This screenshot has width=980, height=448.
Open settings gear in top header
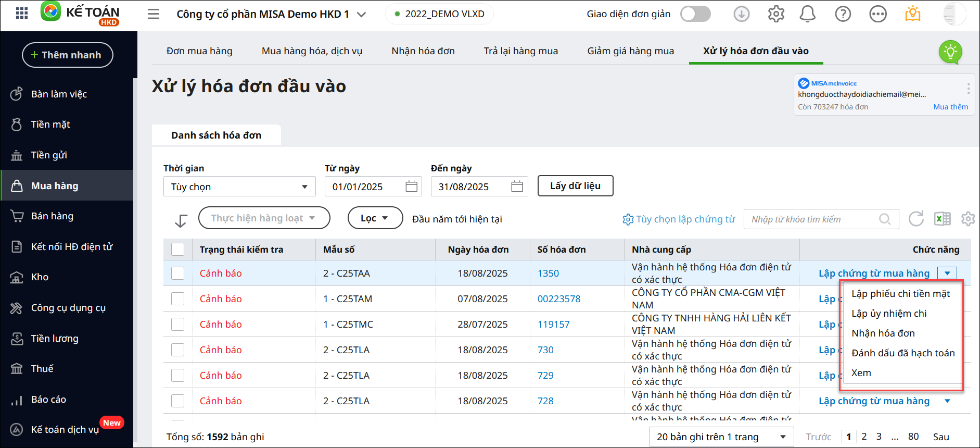pos(776,14)
